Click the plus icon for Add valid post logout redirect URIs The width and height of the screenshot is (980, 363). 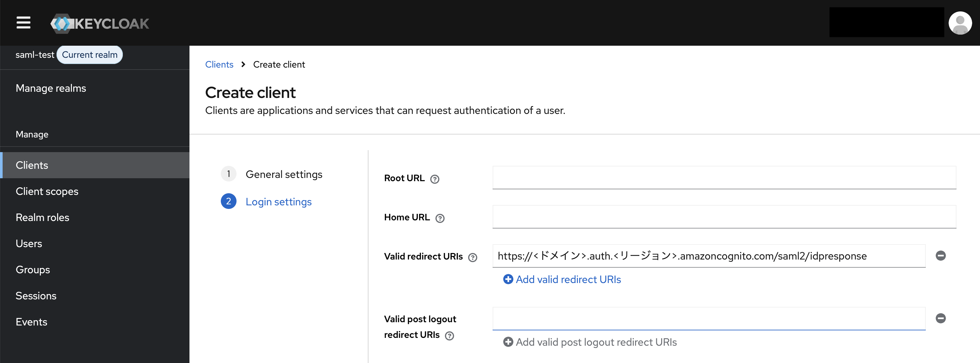pyautogui.click(x=508, y=342)
